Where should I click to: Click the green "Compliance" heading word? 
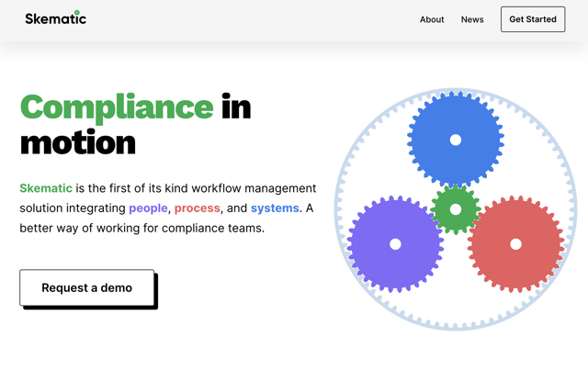[117, 108]
